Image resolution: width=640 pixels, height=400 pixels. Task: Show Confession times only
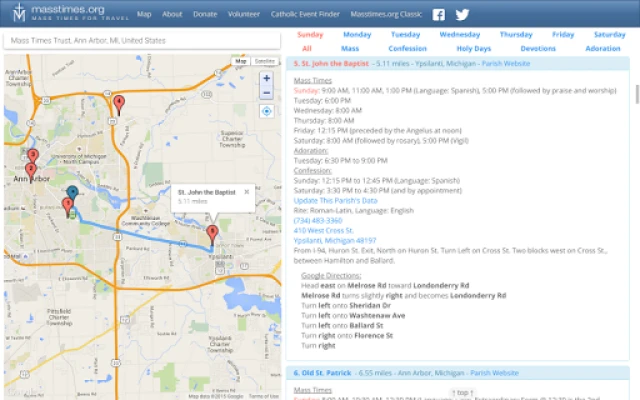(407, 48)
